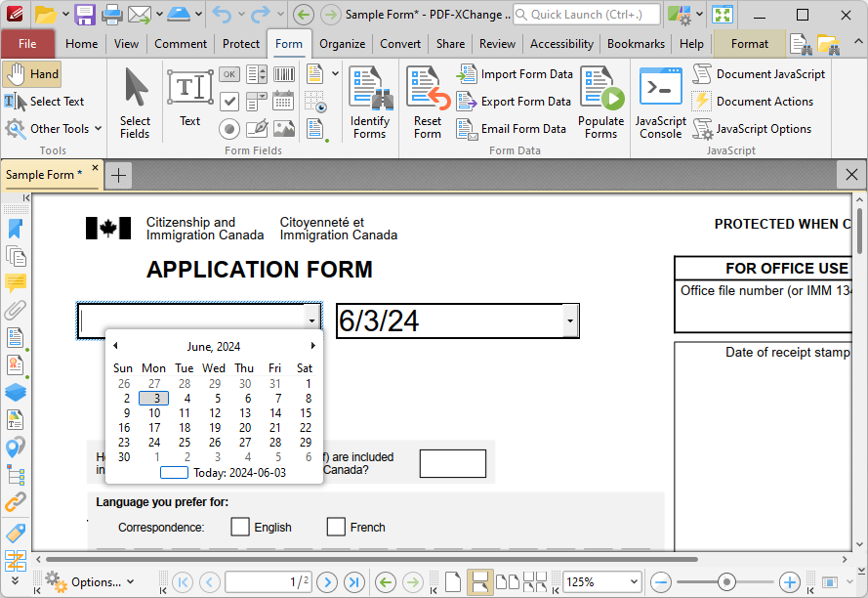Open the Links side panel icon
Screen dimensions: 868x598
15,502
